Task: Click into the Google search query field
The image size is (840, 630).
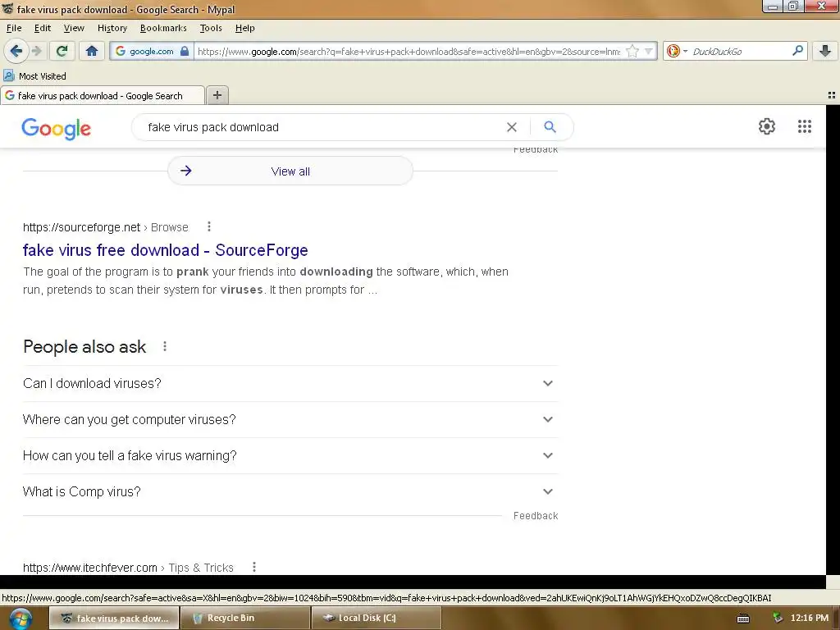Action: (x=322, y=127)
